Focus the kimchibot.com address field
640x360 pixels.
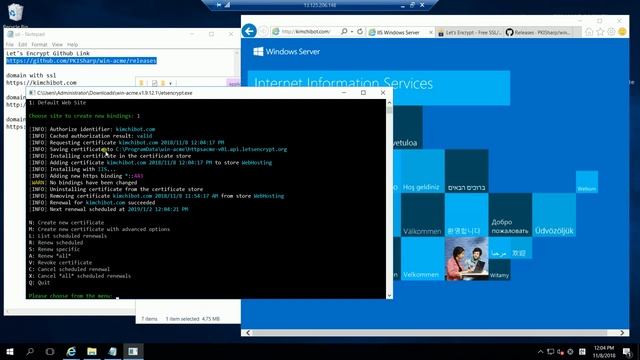(x=306, y=31)
